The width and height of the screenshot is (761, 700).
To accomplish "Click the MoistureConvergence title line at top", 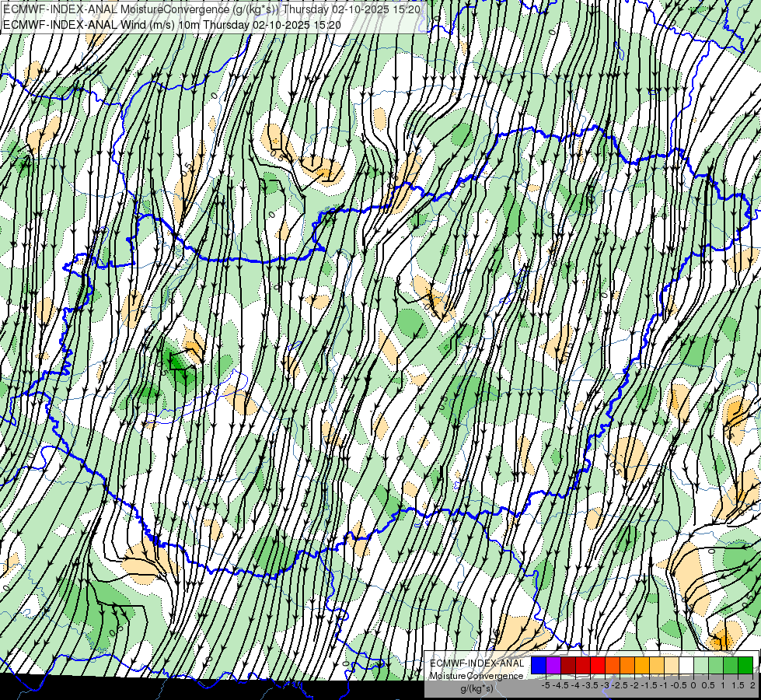I will (x=211, y=9).
